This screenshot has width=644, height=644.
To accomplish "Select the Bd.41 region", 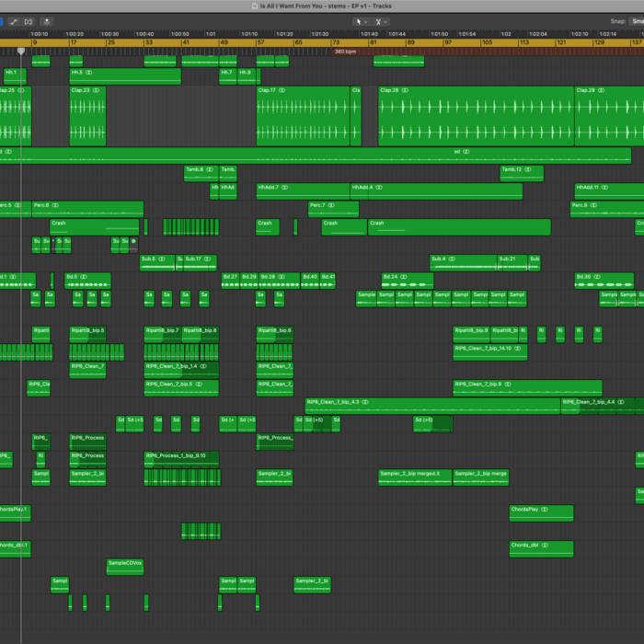I will (x=328, y=281).
